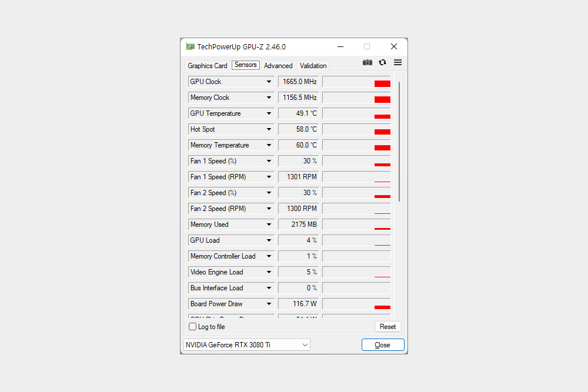
Task: Click the Board Power Draw history graph
Action: click(x=356, y=304)
